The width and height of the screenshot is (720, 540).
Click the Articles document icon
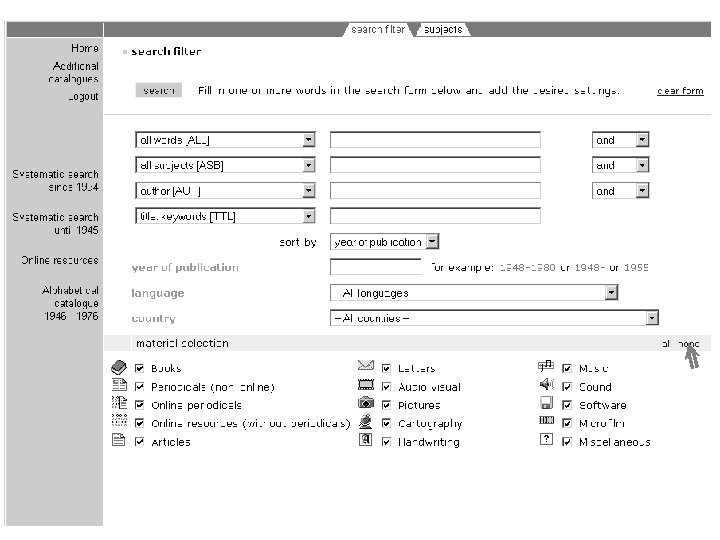coord(118,440)
